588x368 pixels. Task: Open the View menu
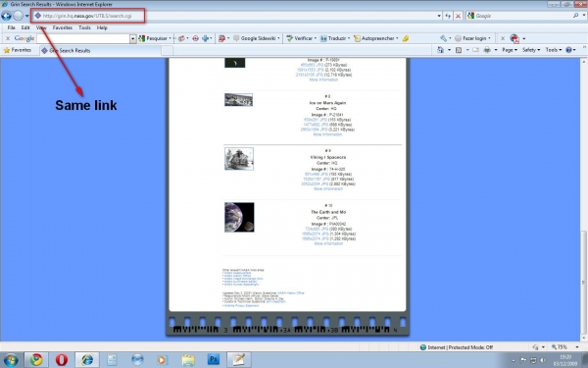coord(41,27)
